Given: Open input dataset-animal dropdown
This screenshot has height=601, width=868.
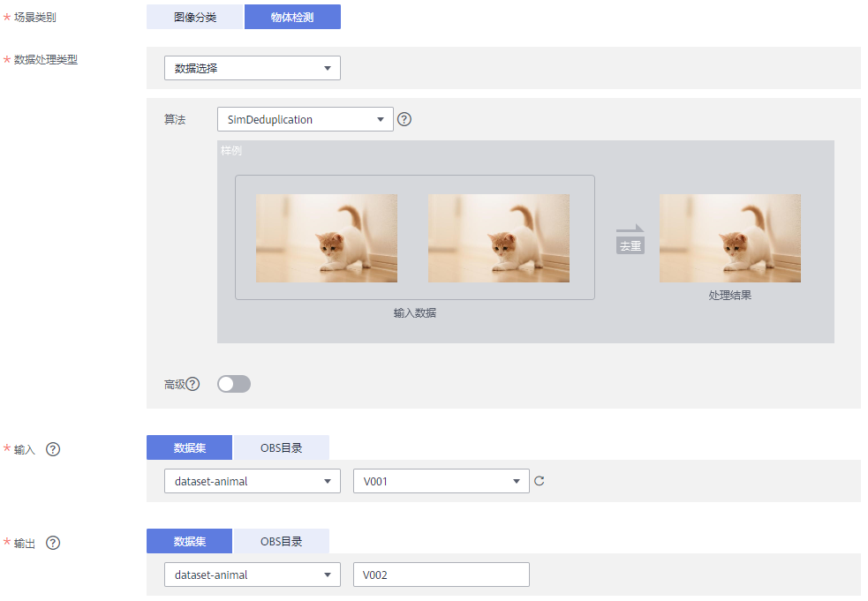Looking at the screenshot, I should click(x=252, y=481).
